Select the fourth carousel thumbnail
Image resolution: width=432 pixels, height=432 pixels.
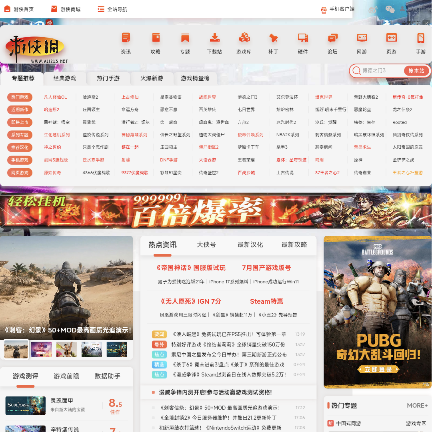pos(92,349)
